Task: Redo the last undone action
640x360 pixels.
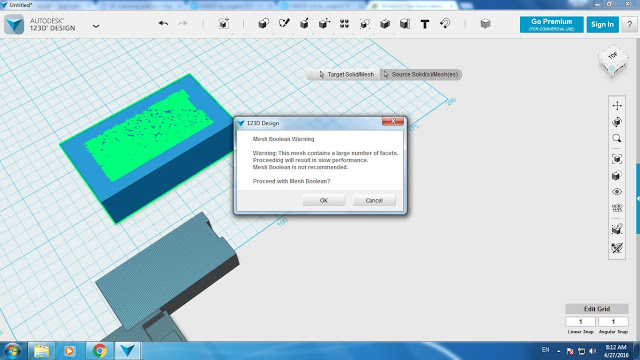Action: tap(183, 24)
